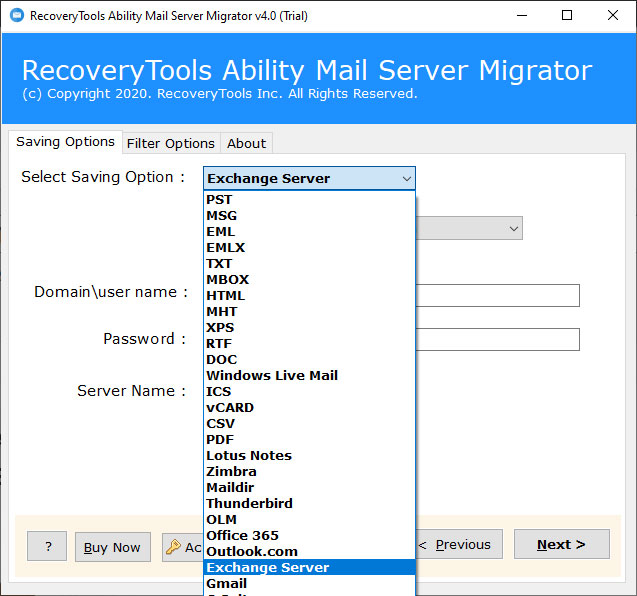The width and height of the screenshot is (637, 596).
Task: Choose PST from saving options list
Action: pos(219,200)
